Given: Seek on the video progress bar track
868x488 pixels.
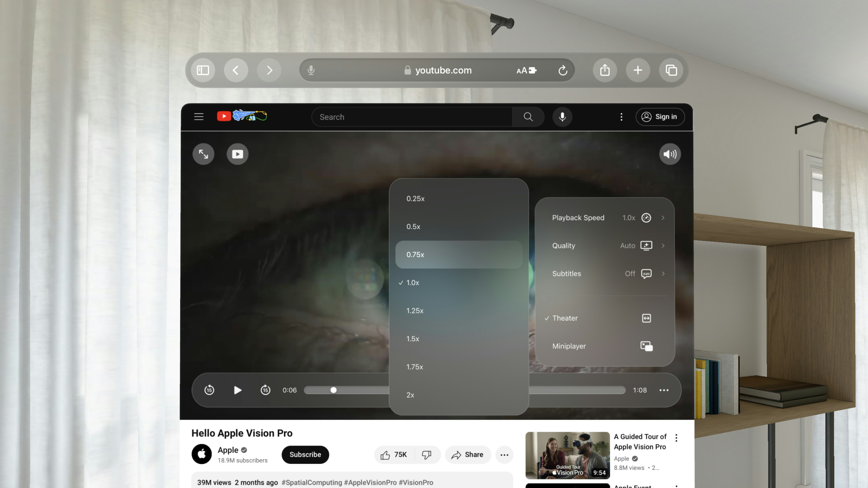Looking at the screenshot, I should (464, 390).
